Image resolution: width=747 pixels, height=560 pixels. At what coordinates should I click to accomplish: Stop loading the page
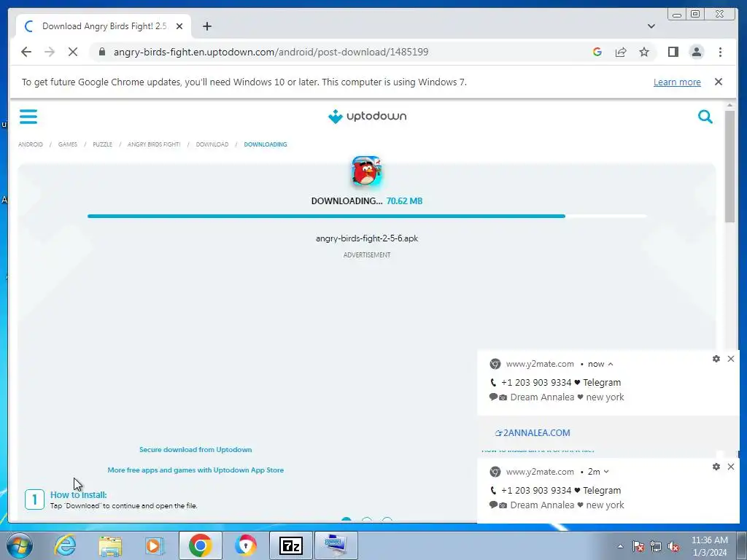[73, 52]
